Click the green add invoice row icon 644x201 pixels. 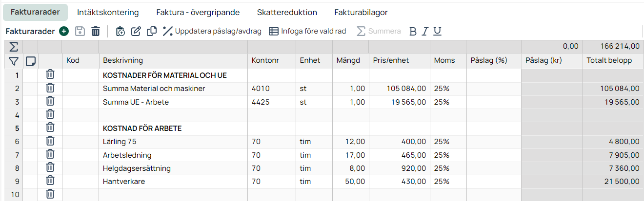[x=64, y=31]
